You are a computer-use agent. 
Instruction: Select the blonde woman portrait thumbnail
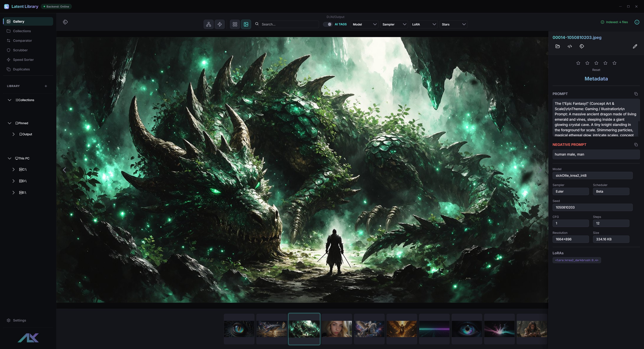click(x=337, y=329)
